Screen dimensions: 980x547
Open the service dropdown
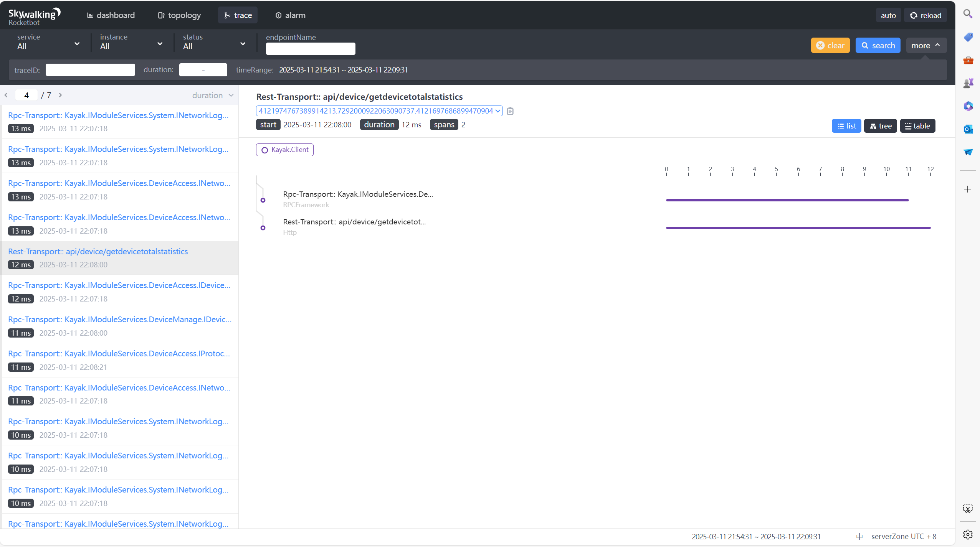48,42
